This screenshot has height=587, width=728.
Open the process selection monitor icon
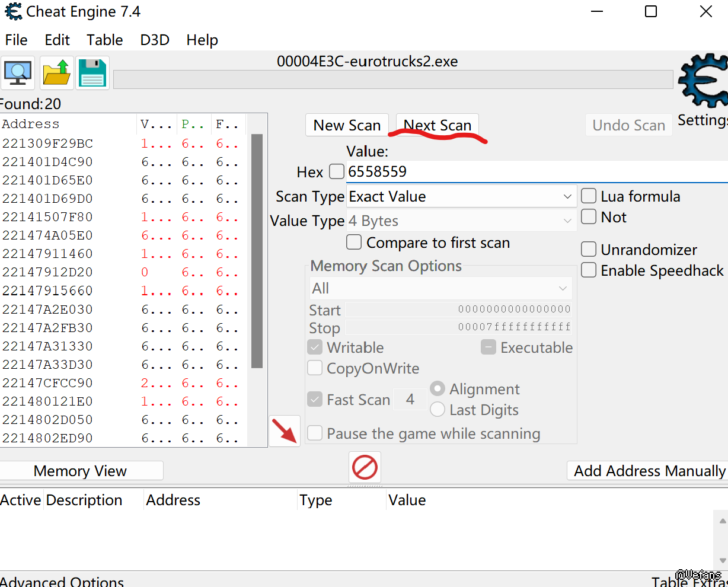[18, 73]
